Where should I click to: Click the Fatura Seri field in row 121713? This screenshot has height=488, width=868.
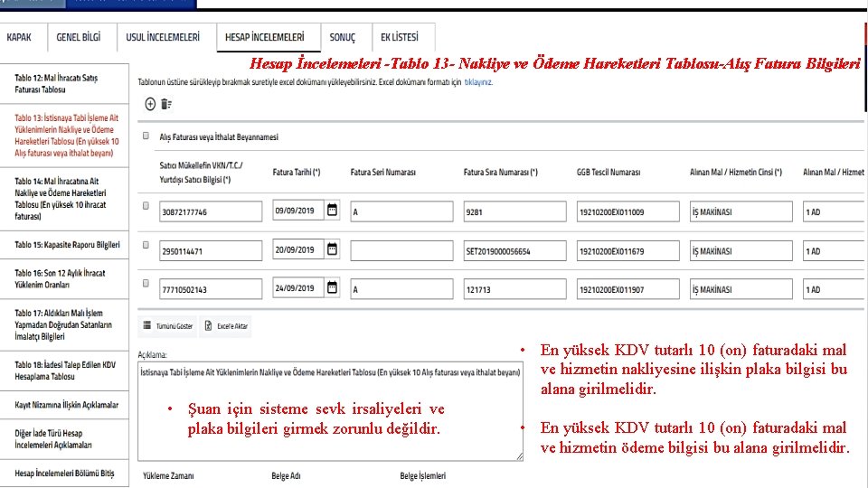pos(401,289)
